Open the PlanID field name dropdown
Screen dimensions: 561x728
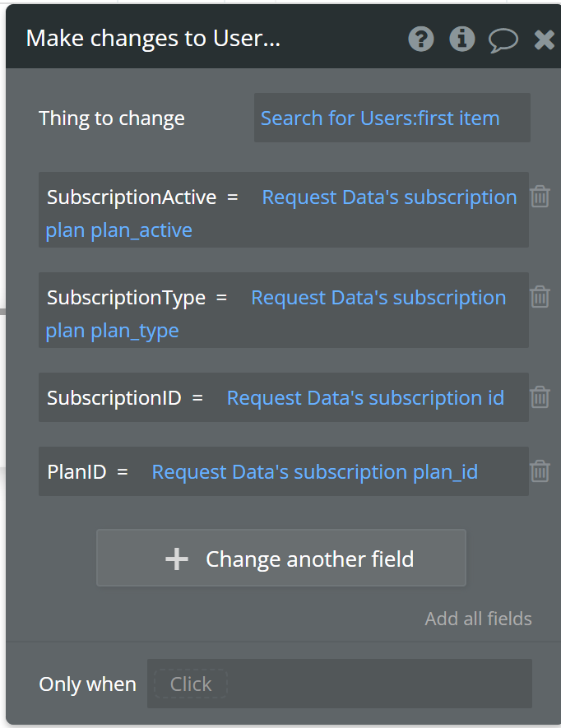pos(76,472)
